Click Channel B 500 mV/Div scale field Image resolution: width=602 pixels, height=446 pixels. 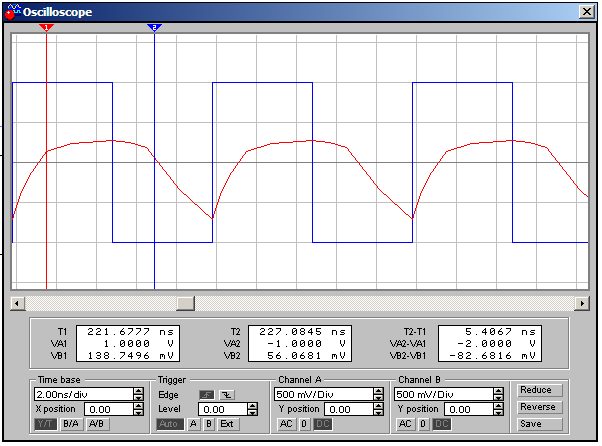click(x=443, y=394)
